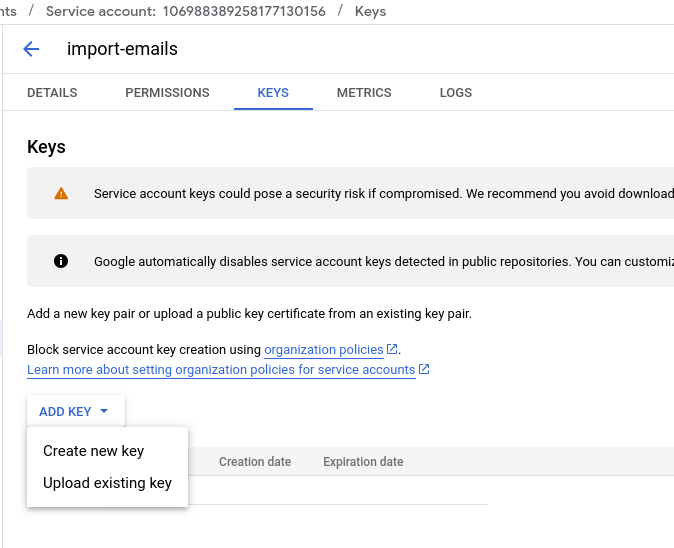Viewport: 674px width, 548px height.
Task: View the LOGS tab
Action: [x=455, y=93]
